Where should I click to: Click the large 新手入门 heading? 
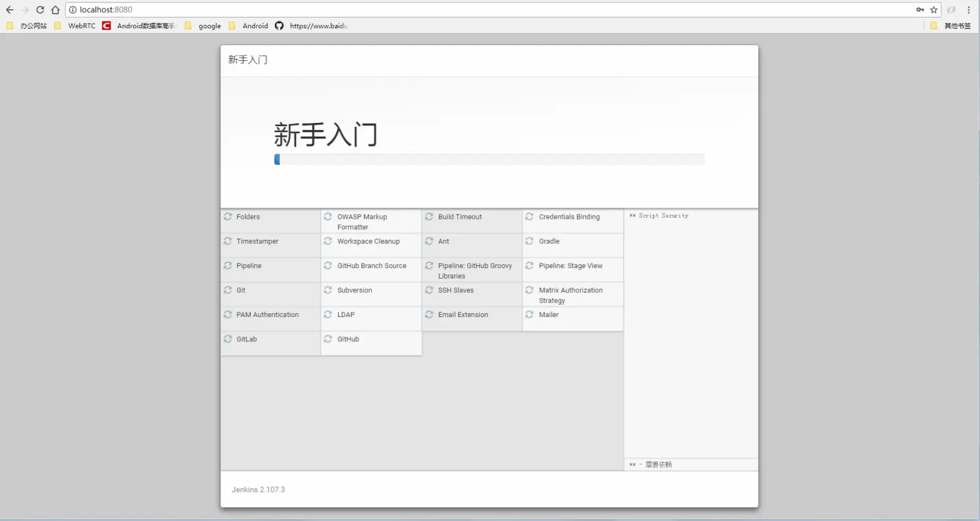[325, 135]
